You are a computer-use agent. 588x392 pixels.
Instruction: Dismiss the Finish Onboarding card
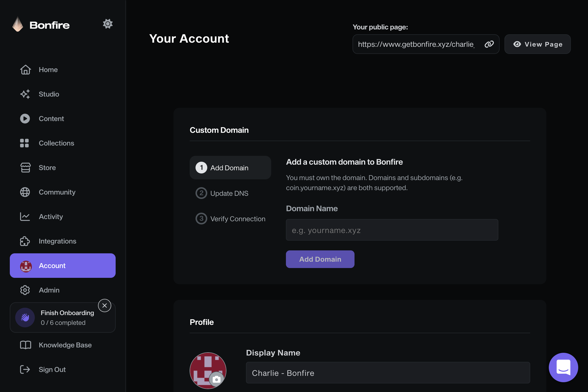pyautogui.click(x=105, y=306)
